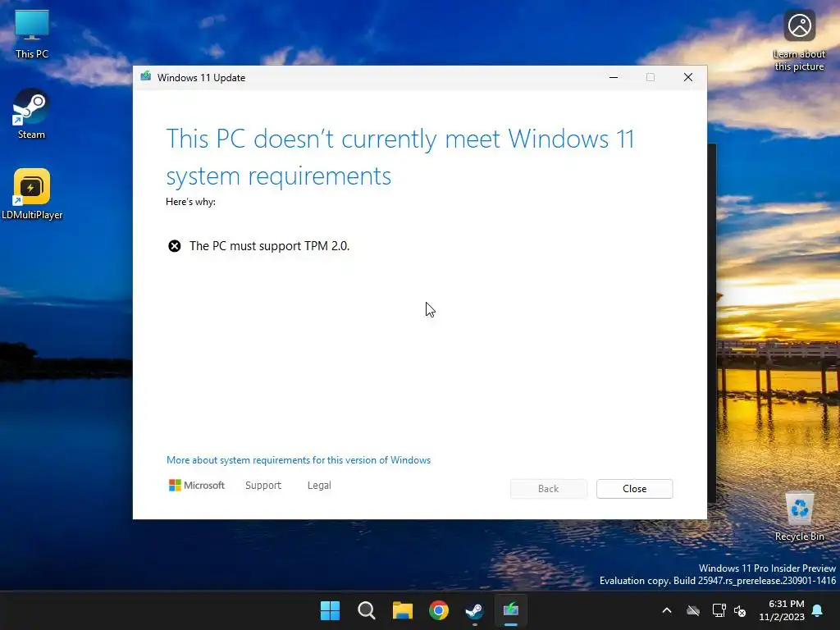Select the LDMultiPlayer desktop shortcut
Image resolution: width=840 pixels, height=630 pixels.
32,194
